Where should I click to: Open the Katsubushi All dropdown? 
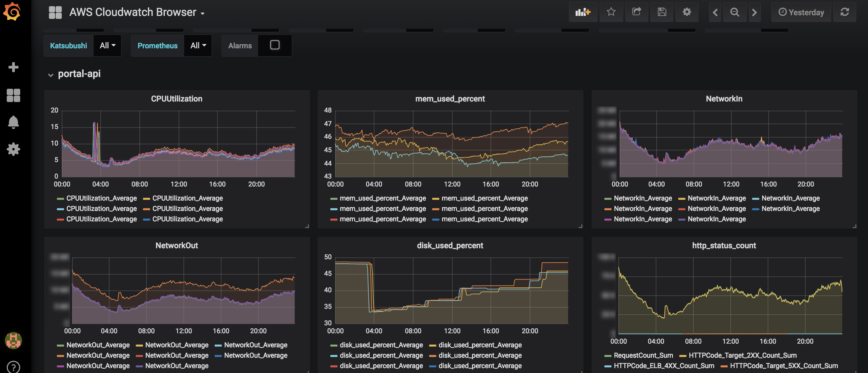[107, 46]
